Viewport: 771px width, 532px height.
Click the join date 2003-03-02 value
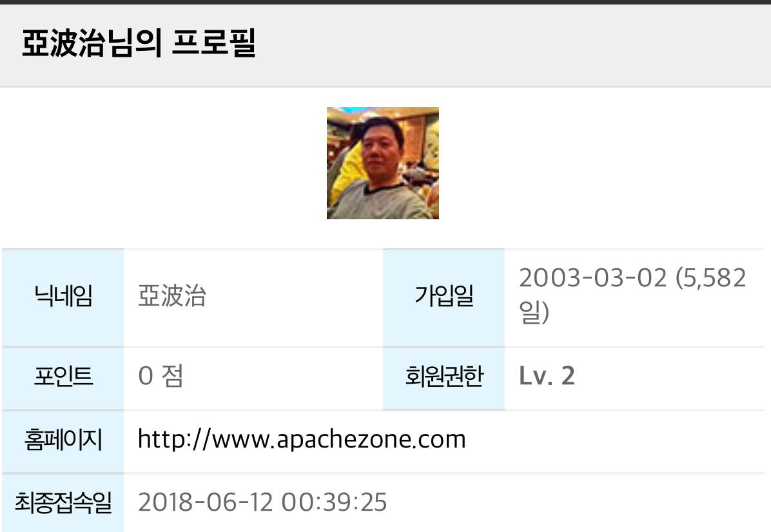592,279
